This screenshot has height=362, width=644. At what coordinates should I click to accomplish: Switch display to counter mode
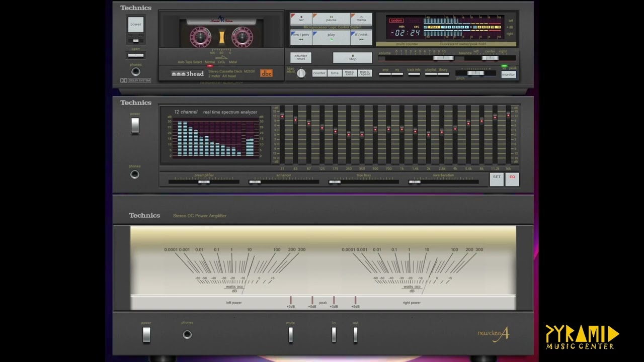319,73
